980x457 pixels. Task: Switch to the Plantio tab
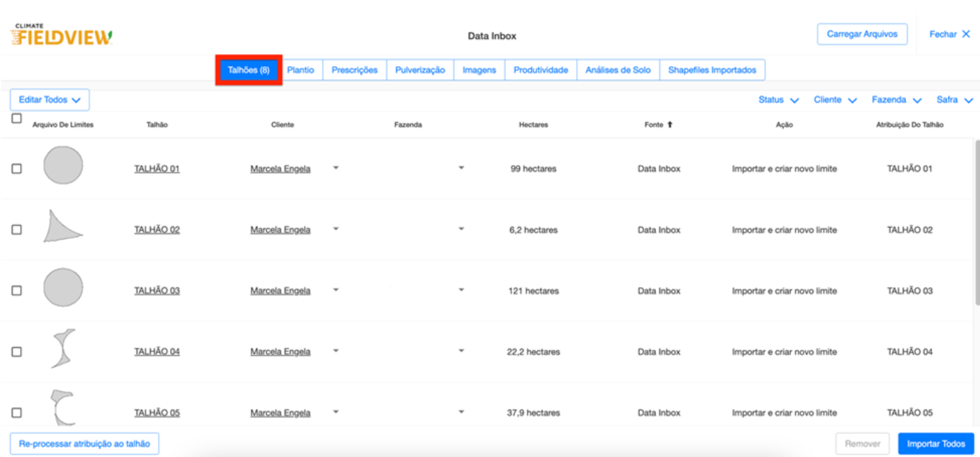(x=300, y=70)
